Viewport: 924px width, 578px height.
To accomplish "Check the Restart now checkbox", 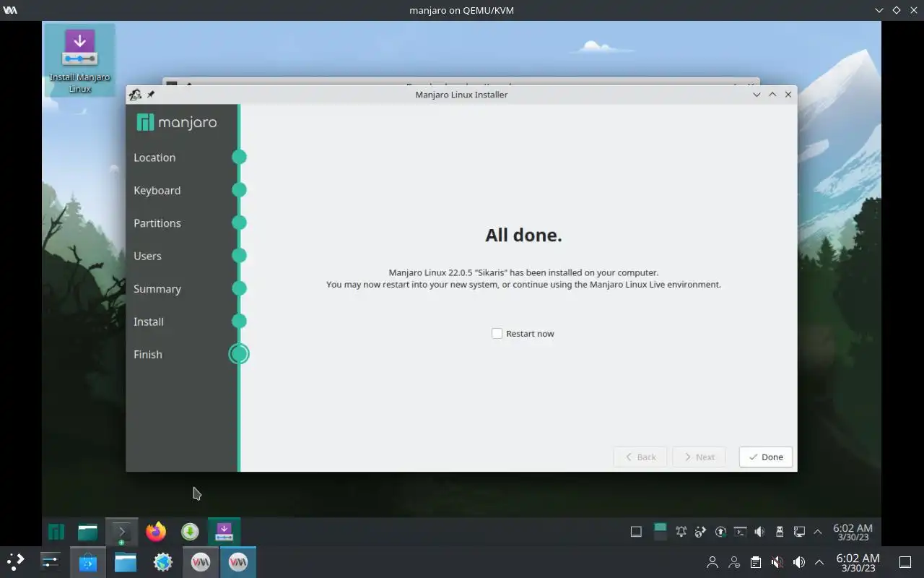I will tap(497, 334).
